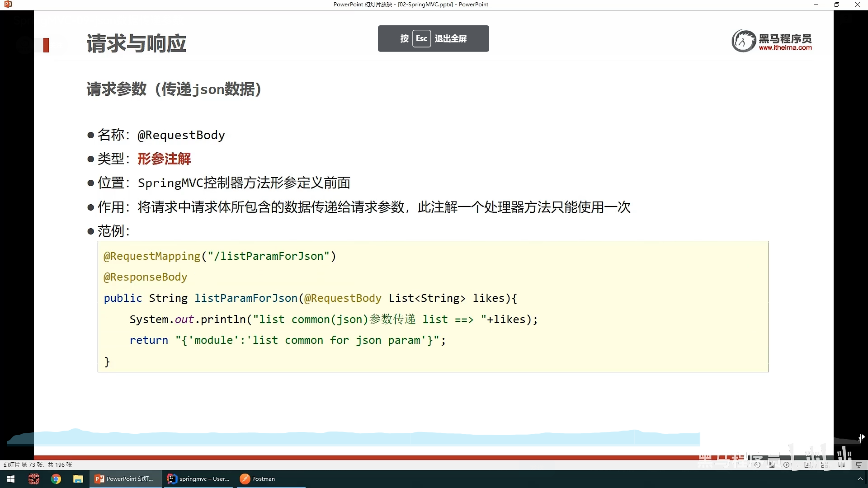Viewport: 868px width, 488px height.
Task: Click the red brick app taskbar icon
Action: click(x=34, y=479)
